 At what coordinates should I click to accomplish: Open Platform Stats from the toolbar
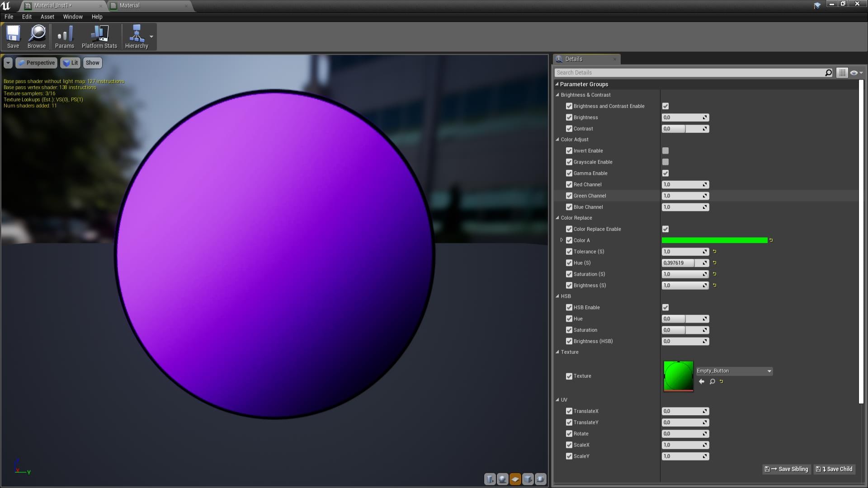99,36
